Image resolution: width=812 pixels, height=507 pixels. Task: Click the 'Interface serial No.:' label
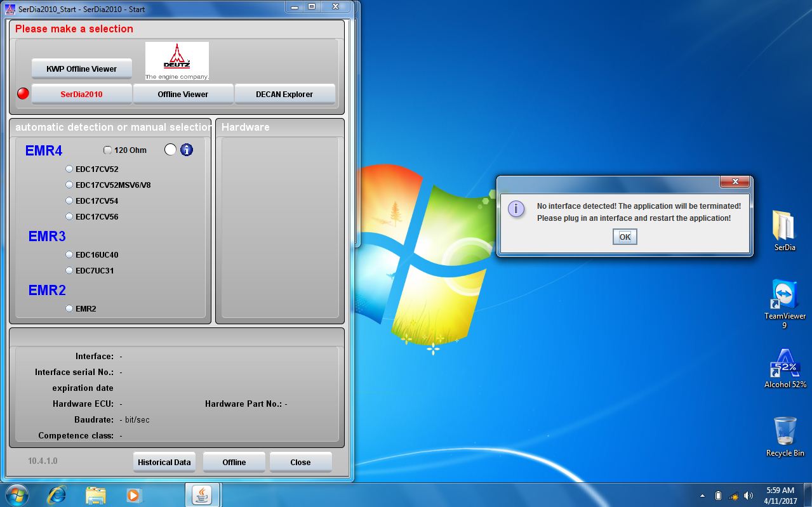pos(74,372)
